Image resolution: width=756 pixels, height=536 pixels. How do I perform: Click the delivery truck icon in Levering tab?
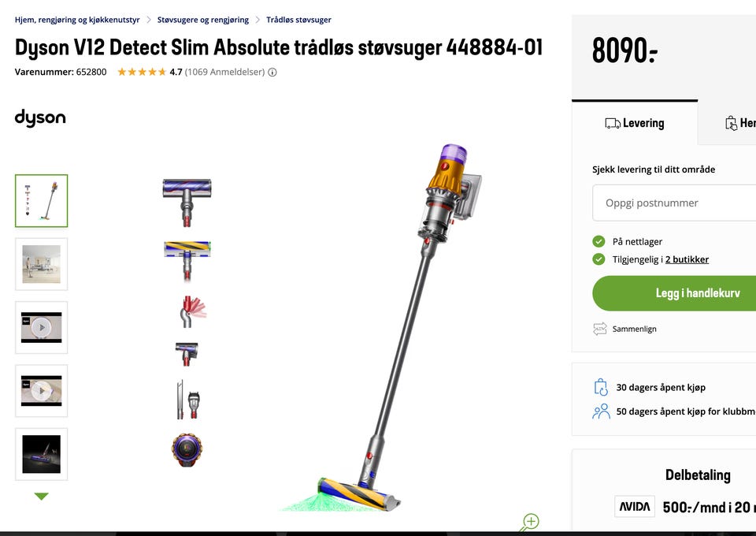click(613, 124)
